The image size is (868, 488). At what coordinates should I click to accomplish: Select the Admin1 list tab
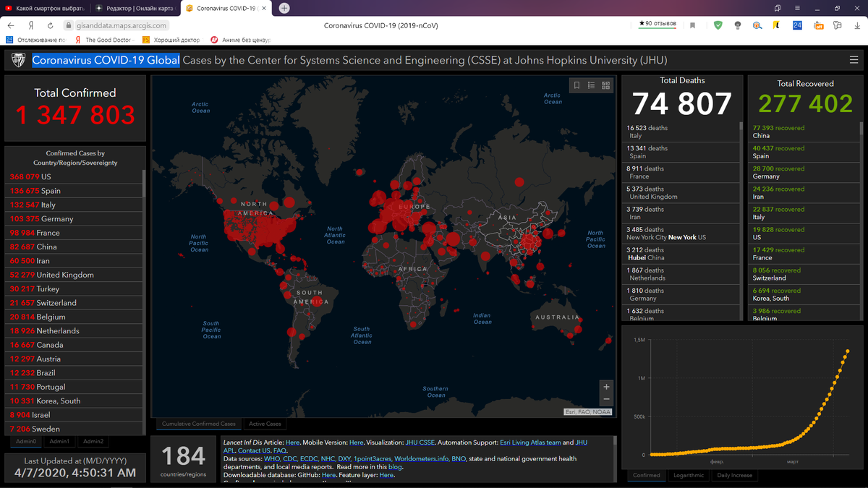click(x=59, y=441)
